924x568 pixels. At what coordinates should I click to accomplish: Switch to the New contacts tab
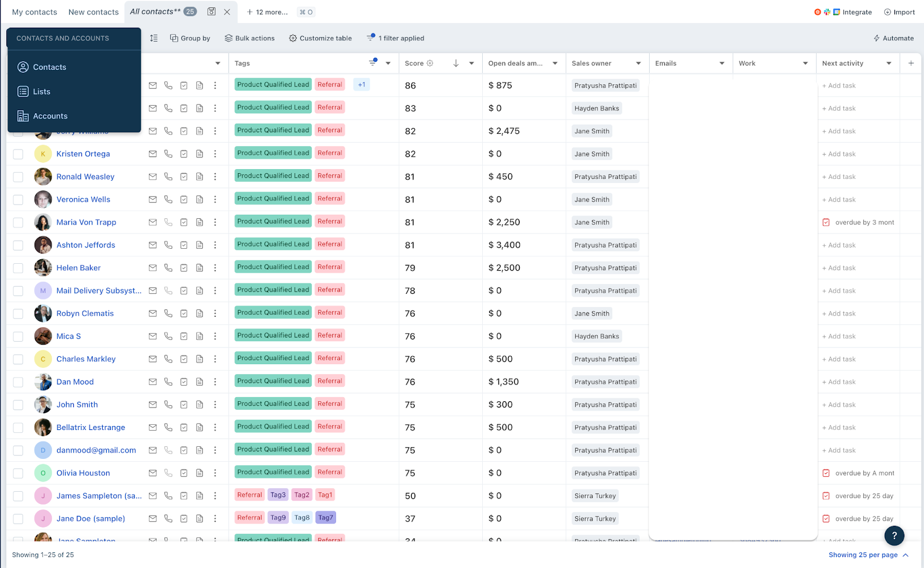94,12
